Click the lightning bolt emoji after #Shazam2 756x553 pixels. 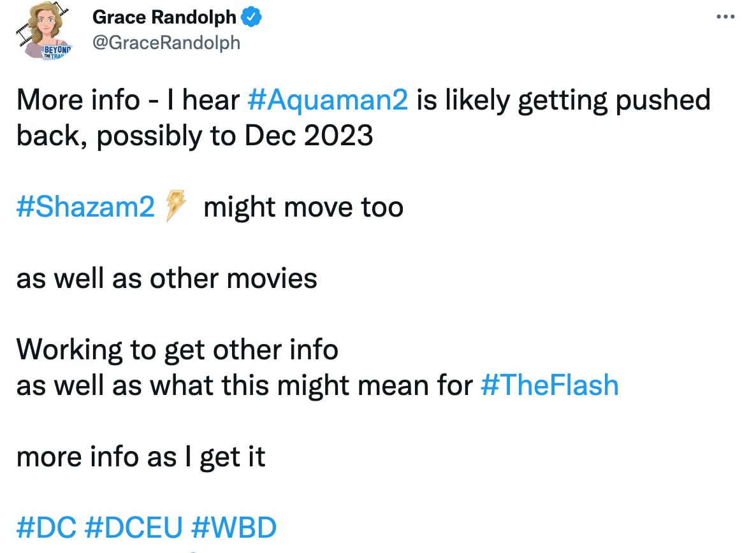(178, 204)
